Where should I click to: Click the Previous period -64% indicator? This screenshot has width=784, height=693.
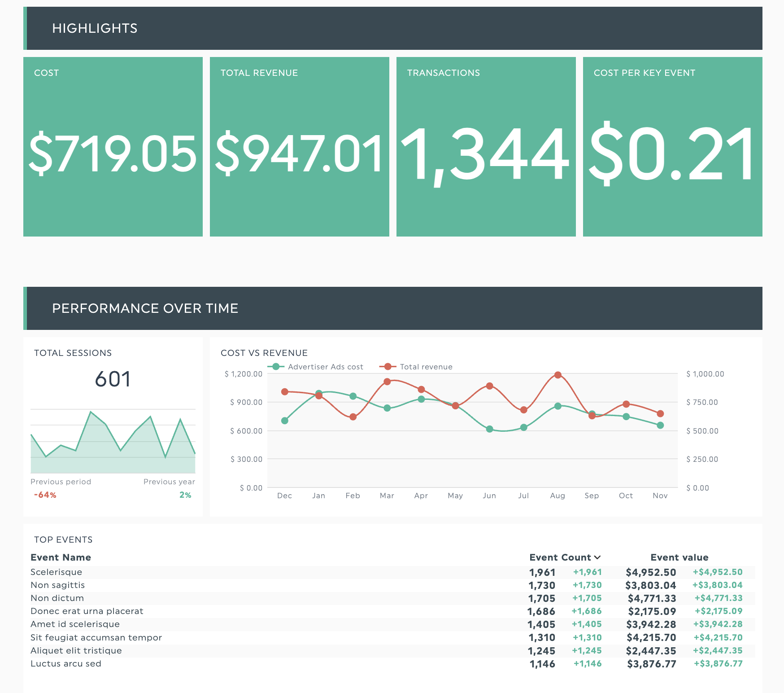(x=45, y=495)
